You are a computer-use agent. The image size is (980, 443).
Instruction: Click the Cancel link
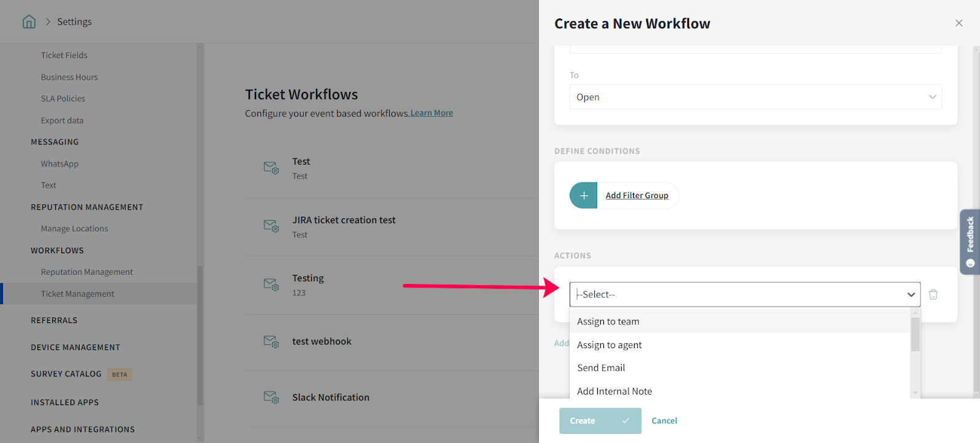point(664,421)
